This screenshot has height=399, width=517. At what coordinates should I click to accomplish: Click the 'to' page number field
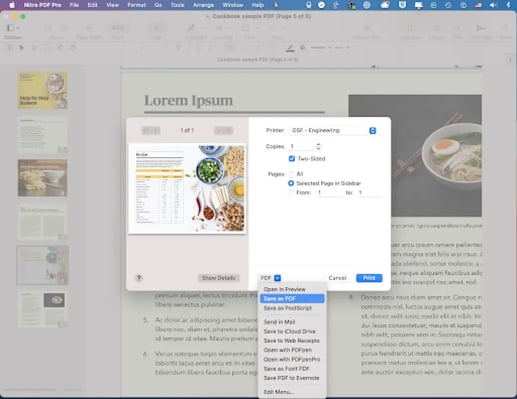(x=369, y=193)
